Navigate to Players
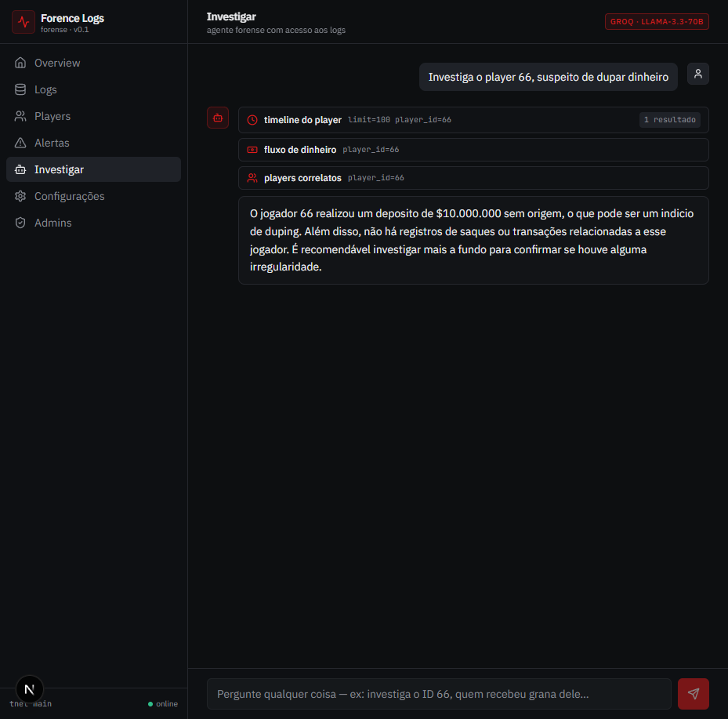The width and height of the screenshot is (728, 719). (x=94, y=116)
